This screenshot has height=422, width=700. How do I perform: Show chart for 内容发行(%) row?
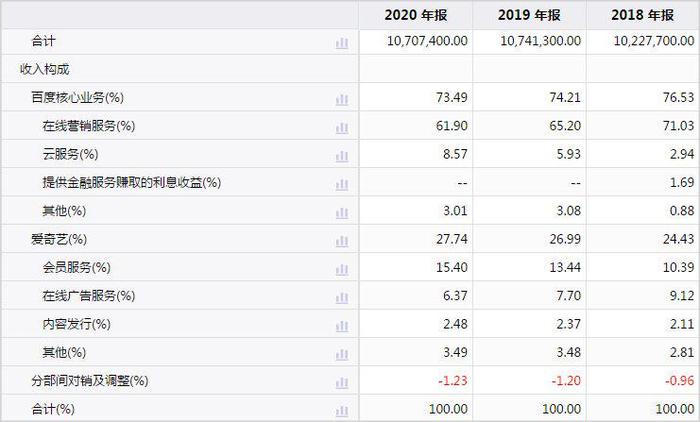pos(342,326)
